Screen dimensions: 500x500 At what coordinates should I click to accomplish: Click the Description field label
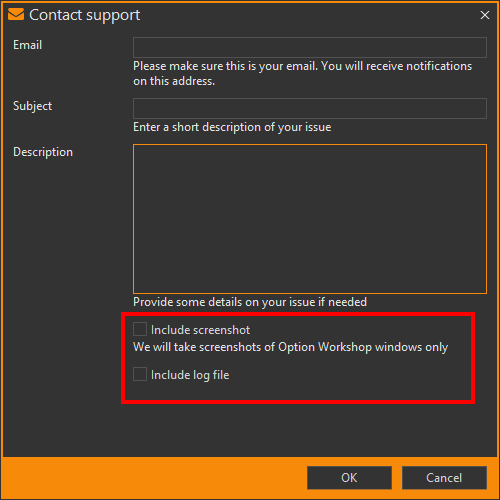43,152
